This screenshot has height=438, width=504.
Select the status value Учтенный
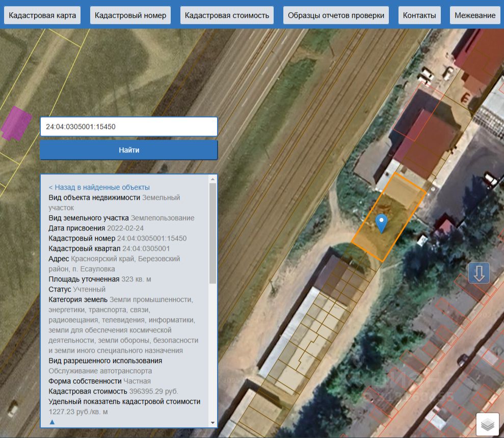(89, 289)
